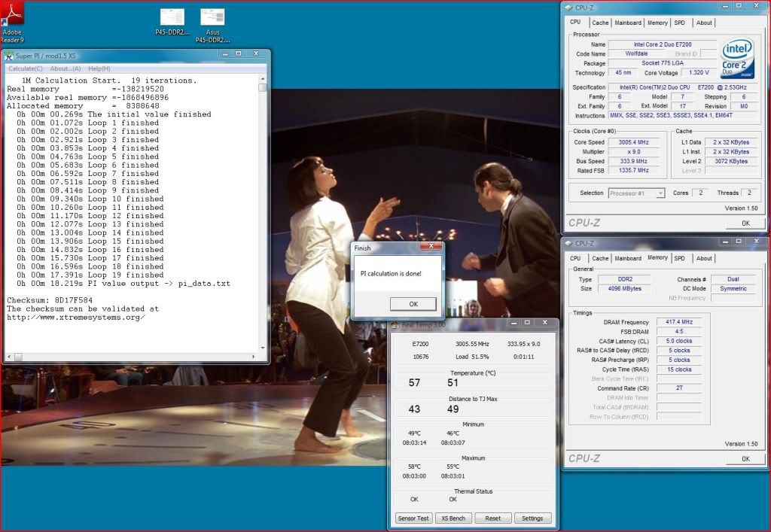Switch to Cache tab in CPU-Z processor window
Image resolution: width=771 pixels, height=532 pixels.
tap(600, 23)
